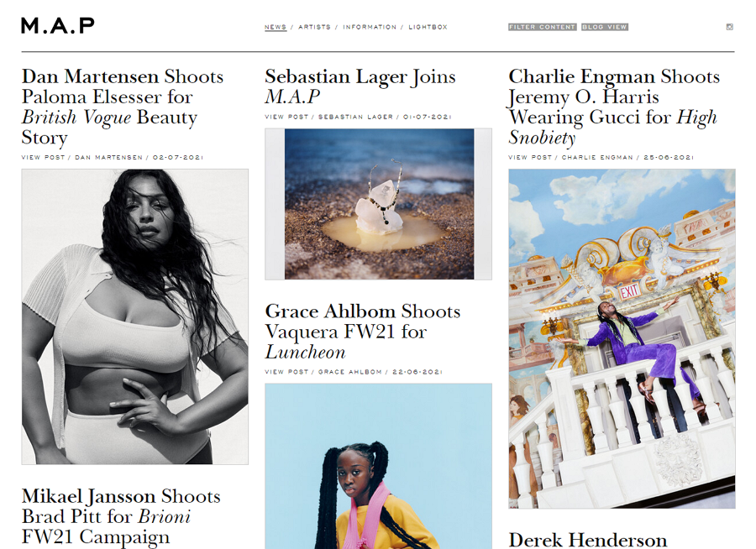756x549 pixels.
Task: Open the Vaquera model photo thumbnail
Action: [x=379, y=466]
